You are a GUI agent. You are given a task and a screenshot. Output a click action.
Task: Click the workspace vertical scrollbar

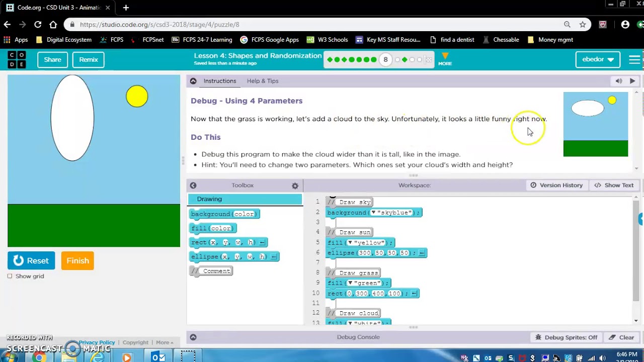[x=636, y=250]
